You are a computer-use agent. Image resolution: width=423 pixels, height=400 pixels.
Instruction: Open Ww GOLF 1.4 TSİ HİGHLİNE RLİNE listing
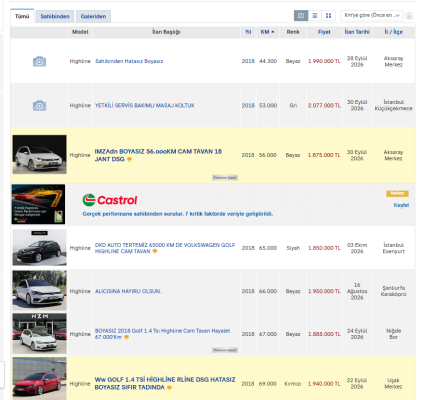click(x=165, y=384)
